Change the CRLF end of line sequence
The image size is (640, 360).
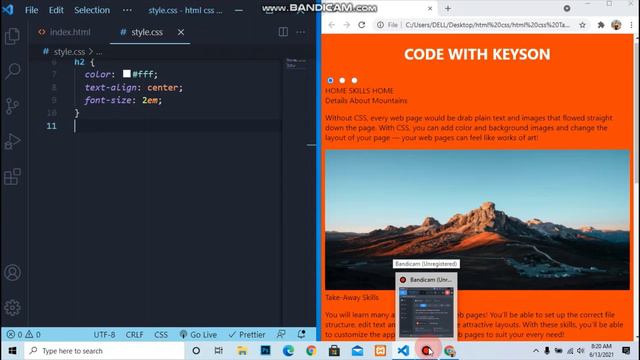click(134, 335)
